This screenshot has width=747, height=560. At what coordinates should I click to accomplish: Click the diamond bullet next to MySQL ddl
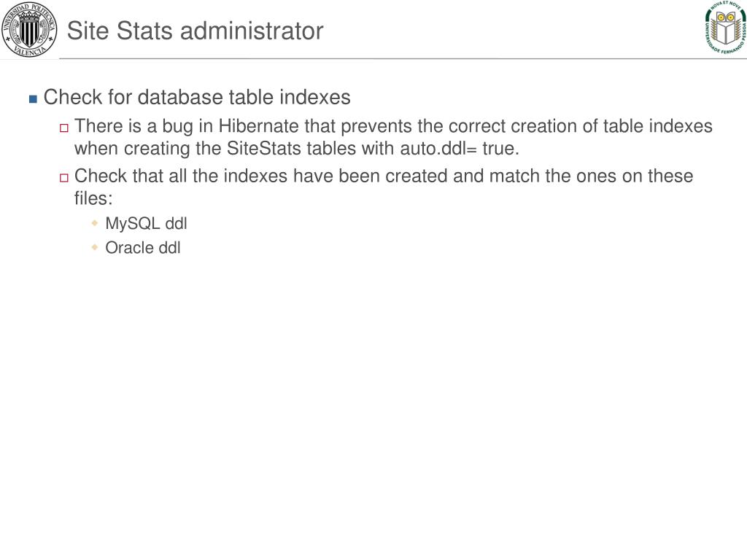click(x=95, y=222)
